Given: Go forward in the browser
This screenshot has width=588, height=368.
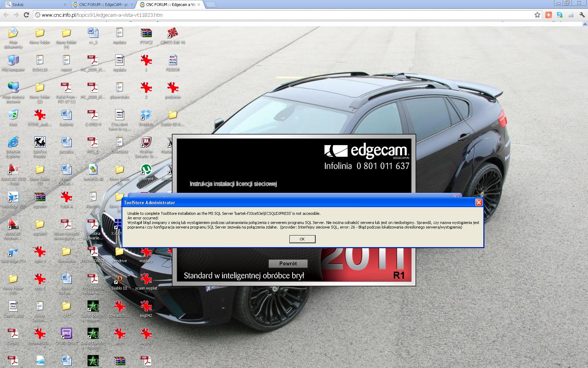Looking at the screenshot, I should click(16, 15).
